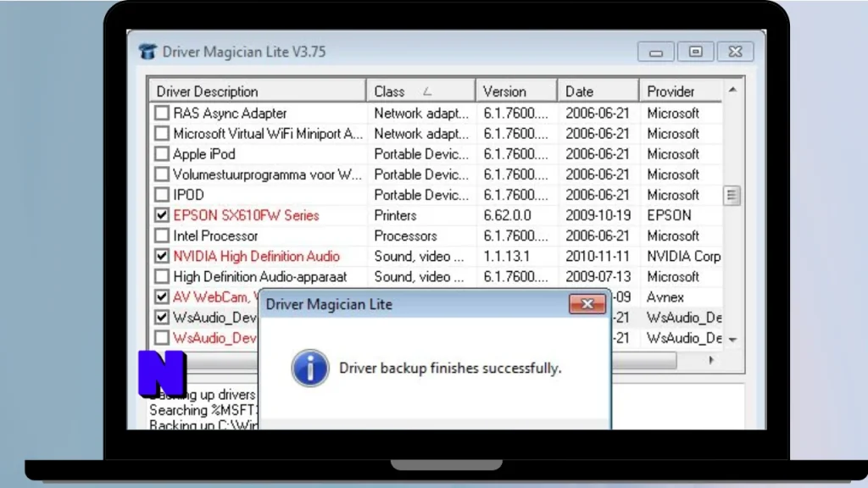
Task: Check the Microsoft Virtual WiFi Miniport checkbox
Action: pos(162,133)
